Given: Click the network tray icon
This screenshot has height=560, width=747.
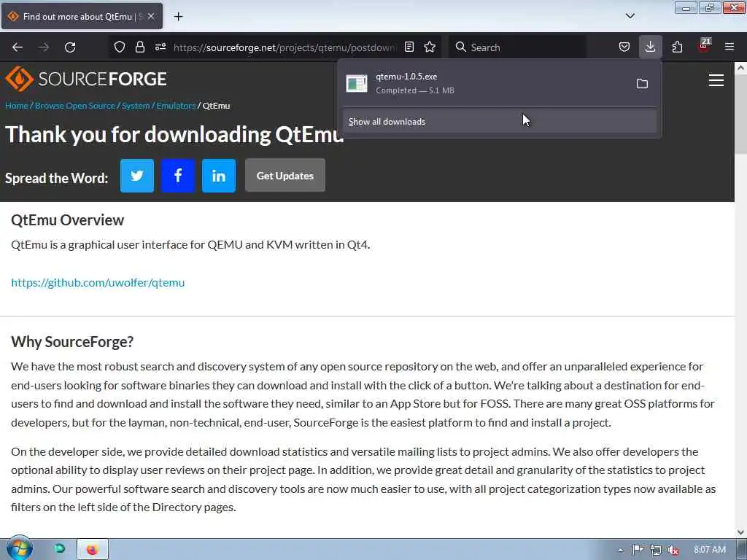Looking at the screenshot, I should tap(656, 550).
